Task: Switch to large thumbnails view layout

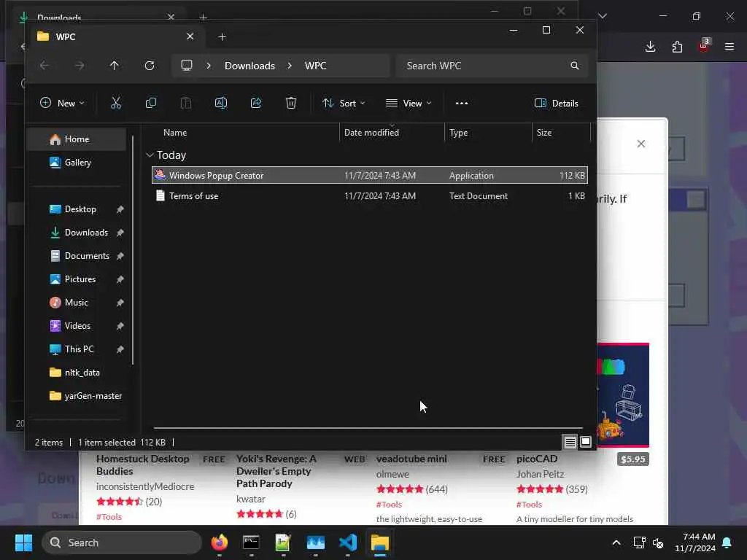Action: click(586, 442)
